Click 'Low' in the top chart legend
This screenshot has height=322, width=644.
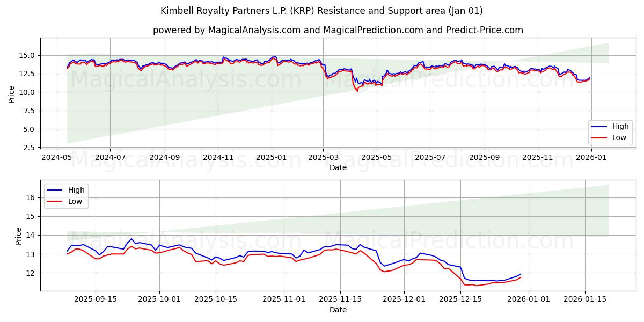click(620, 137)
